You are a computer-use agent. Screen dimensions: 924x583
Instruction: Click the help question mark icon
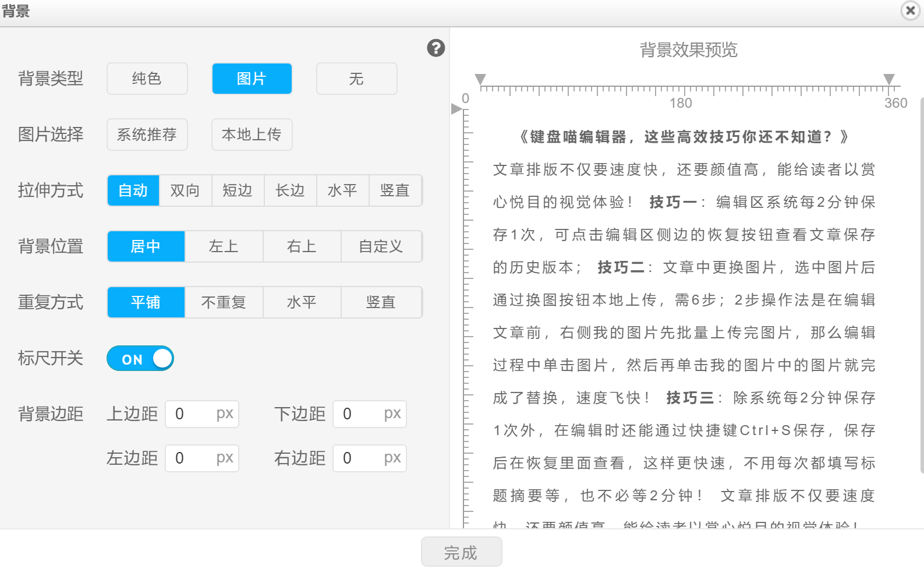(x=436, y=48)
